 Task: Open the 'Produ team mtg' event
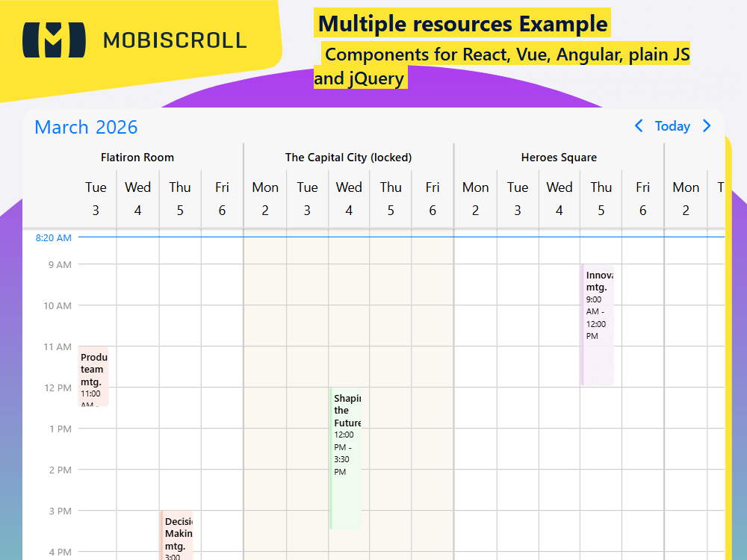pyautogui.click(x=94, y=373)
